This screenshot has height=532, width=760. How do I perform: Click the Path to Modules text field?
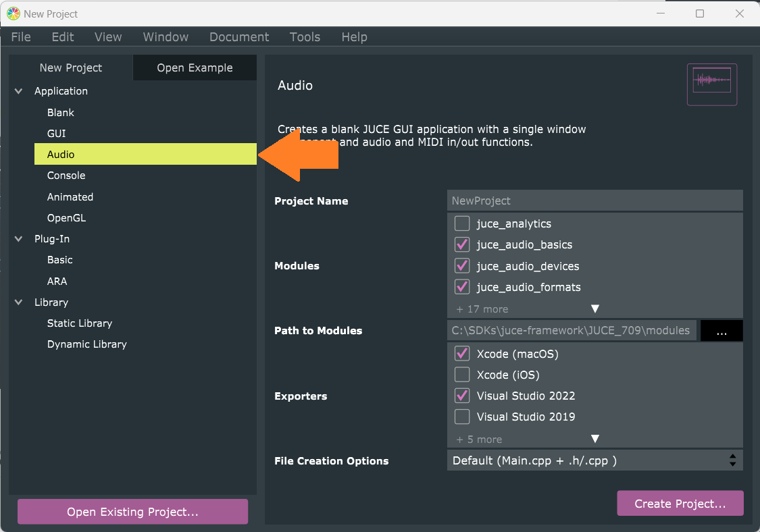[572, 330]
